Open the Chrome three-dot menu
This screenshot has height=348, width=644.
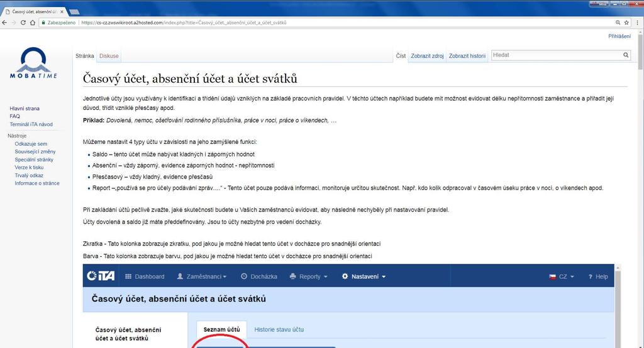638,23
